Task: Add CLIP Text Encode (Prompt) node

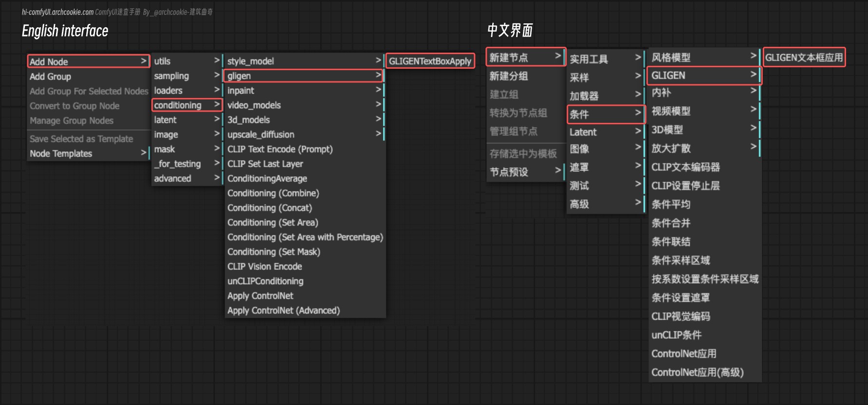Action: pyautogui.click(x=305, y=149)
